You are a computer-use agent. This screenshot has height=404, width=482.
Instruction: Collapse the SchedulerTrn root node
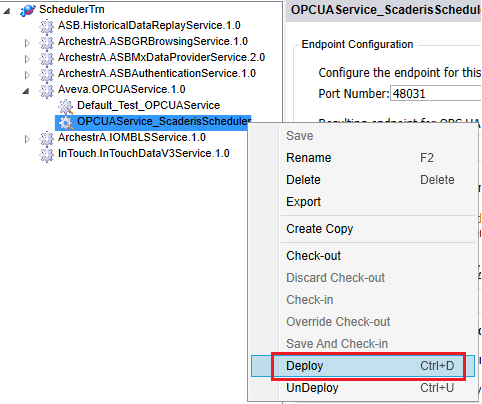[x=7, y=11]
